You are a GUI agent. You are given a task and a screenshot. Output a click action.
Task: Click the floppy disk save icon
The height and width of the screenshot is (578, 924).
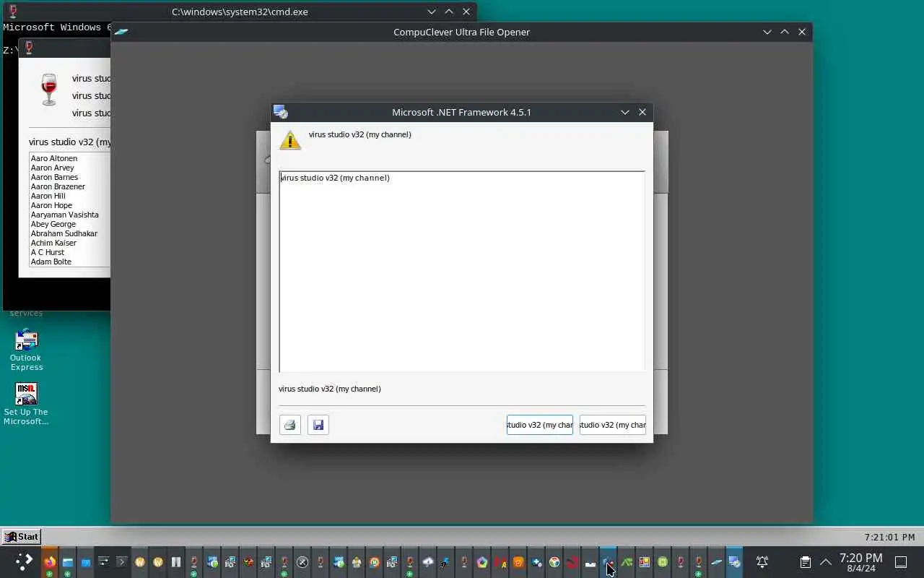pos(318,425)
